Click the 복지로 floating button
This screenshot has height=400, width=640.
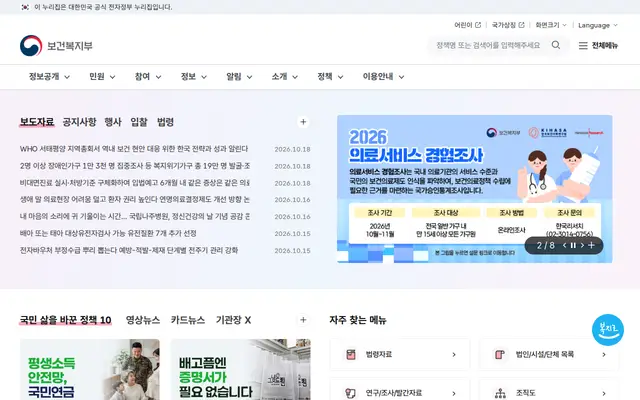(608, 330)
